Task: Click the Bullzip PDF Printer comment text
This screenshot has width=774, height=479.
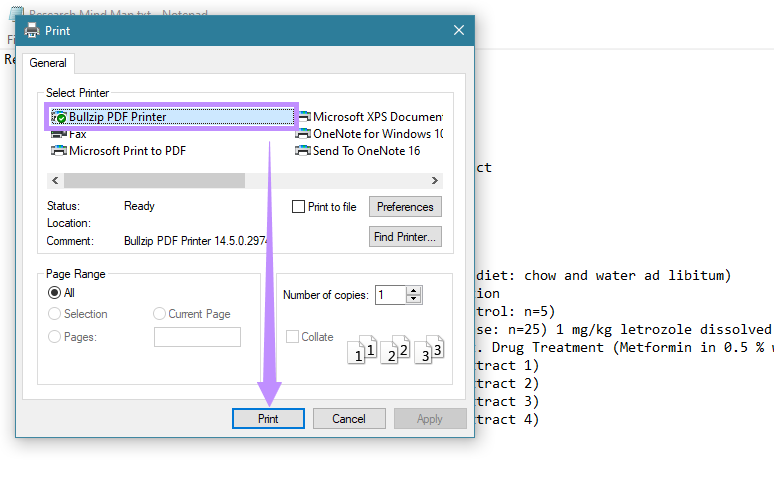Action: tap(196, 241)
